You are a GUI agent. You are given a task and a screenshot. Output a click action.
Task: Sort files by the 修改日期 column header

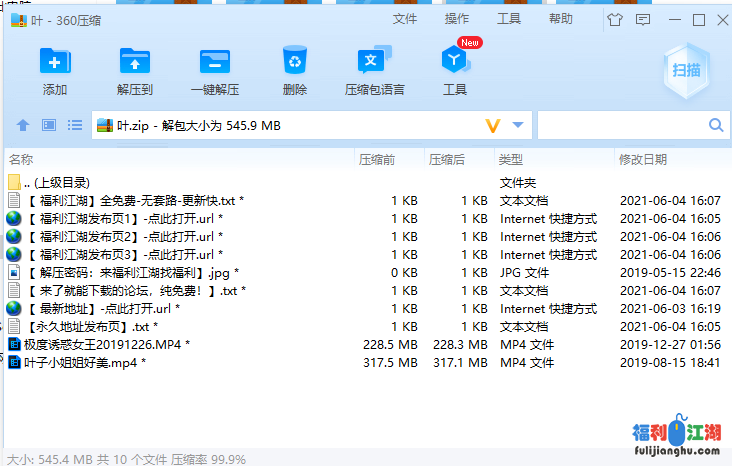[x=642, y=159]
